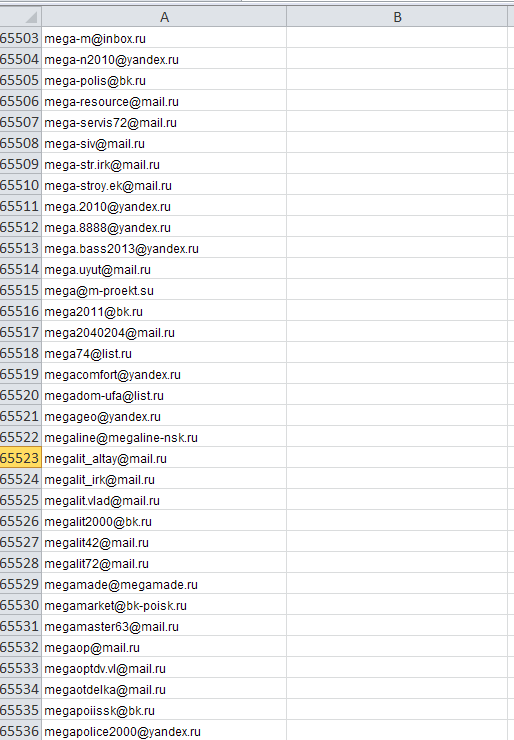
Task: Click cell mega@m-proekt.su
Action: point(164,290)
